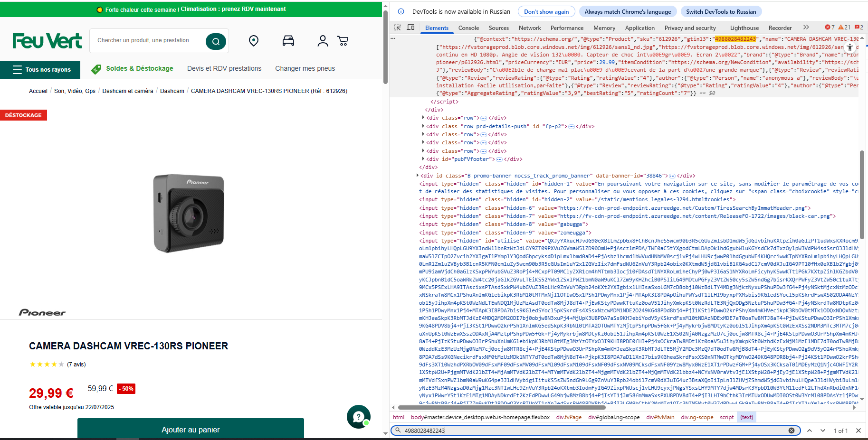This screenshot has height=440, width=868.
Task: Activate the DevTools element inspector tool
Action: pyautogui.click(x=397, y=28)
